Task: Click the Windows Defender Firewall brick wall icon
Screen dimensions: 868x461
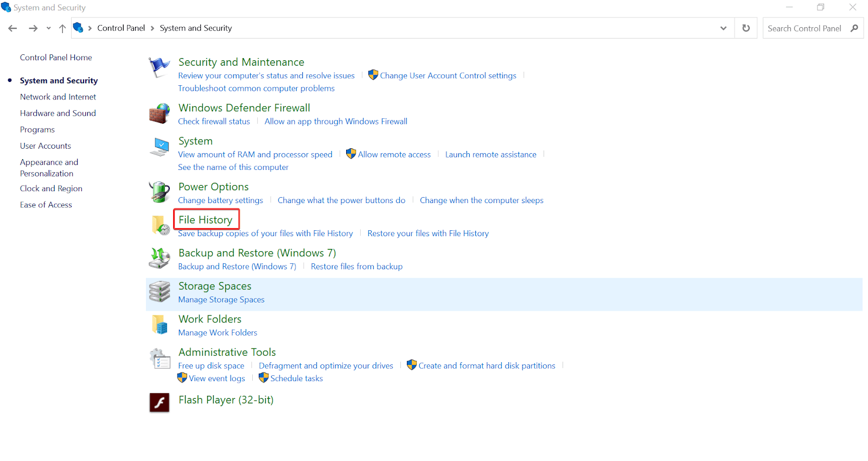Action: [x=159, y=114]
